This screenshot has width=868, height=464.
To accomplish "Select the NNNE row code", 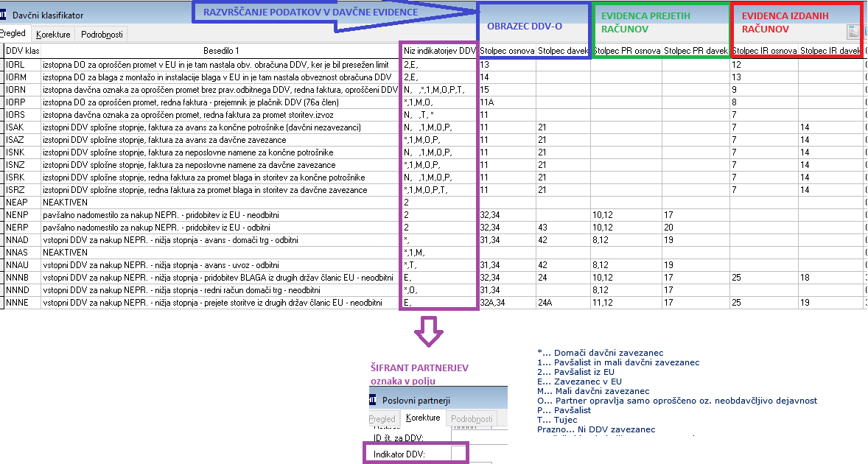I will 17,303.
